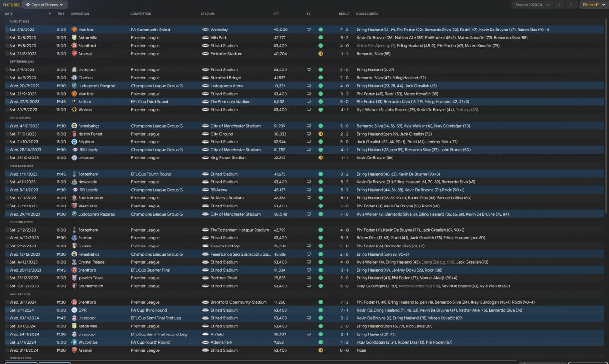Screen dimensions: 609x364
Task: Open the Chelsea badge on 16/9/2023
Action: coord(74,78)
